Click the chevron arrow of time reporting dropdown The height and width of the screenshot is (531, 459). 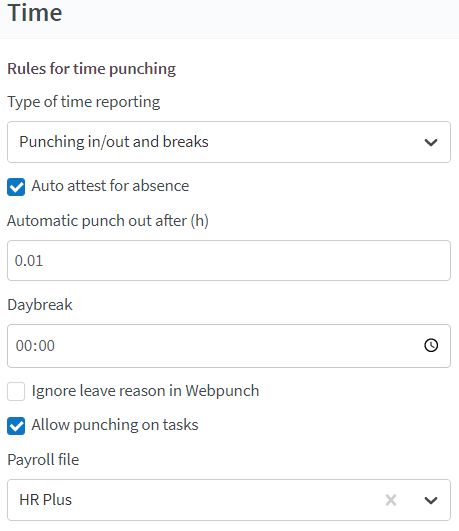tap(431, 142)
